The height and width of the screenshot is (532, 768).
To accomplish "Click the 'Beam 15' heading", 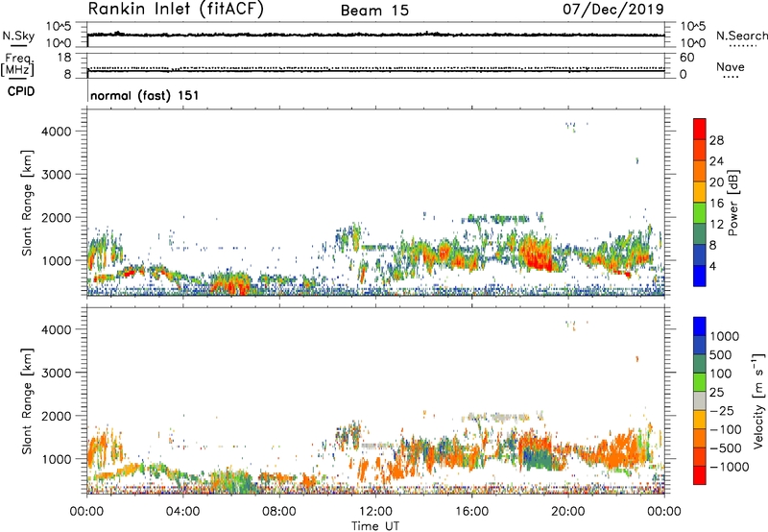I will (x=374, y=11).
